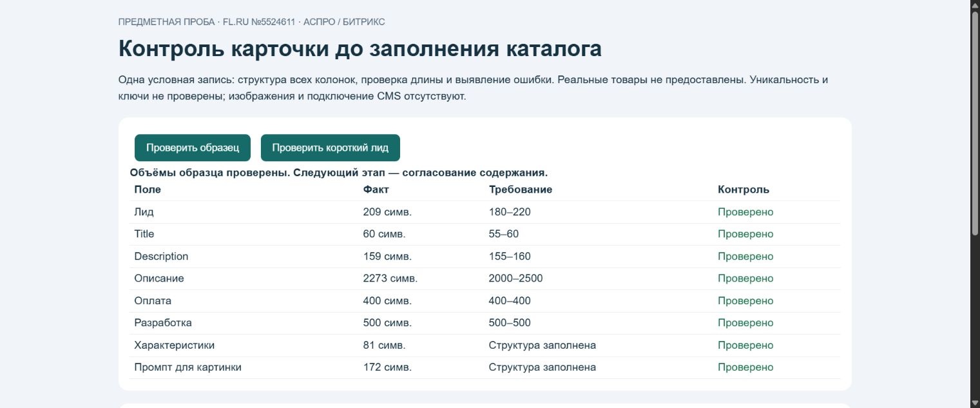Screen dimensions: 980x408
Task: Click "Проверено" in the Описание row
Action: pyautogui.click(x=745, y=278)
